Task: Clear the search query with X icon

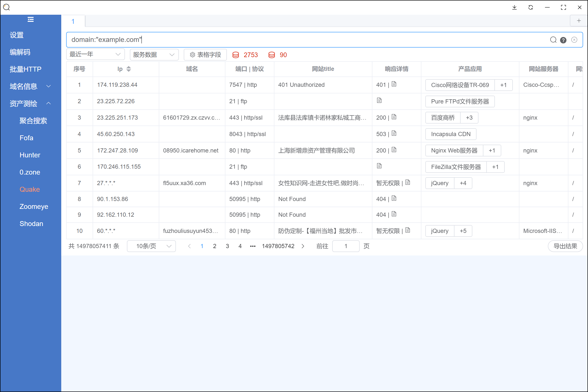Action: click(x=574, y=40)
